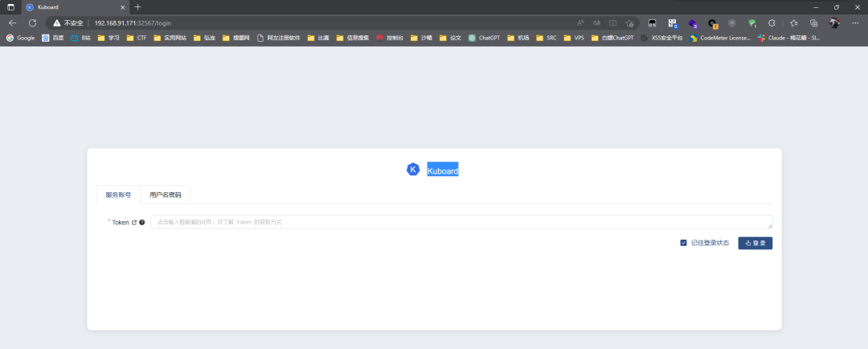Open the Token external link icon
Viewport: 868px width, 349px height.
tap(134, 222)
